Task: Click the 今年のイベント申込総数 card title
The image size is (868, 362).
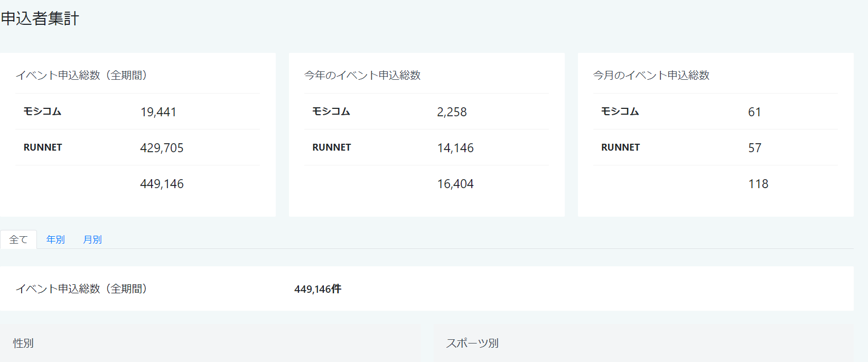Action: [x=362, y=75]
